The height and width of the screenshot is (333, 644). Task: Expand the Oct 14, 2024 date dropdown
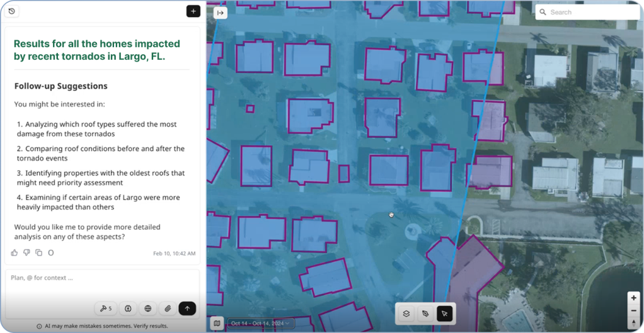click(260, 324)
